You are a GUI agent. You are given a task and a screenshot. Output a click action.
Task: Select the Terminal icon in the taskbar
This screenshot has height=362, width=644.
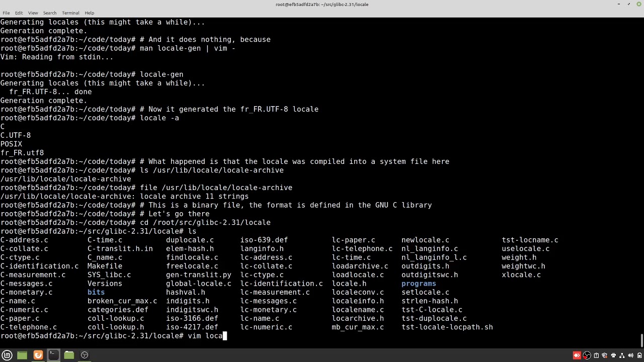click(x=53, y=355)
